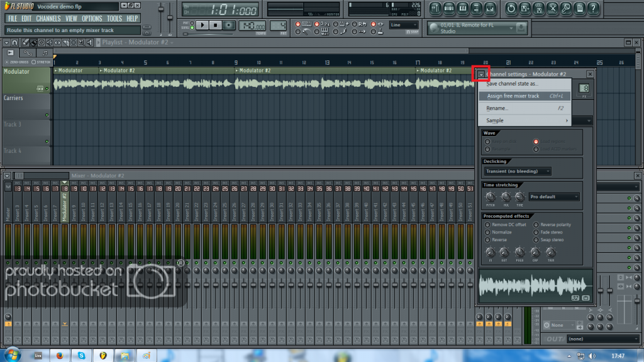Open the mixer options menu arrow
Viewport: 644px width, 362px height.
pos(7,176)
